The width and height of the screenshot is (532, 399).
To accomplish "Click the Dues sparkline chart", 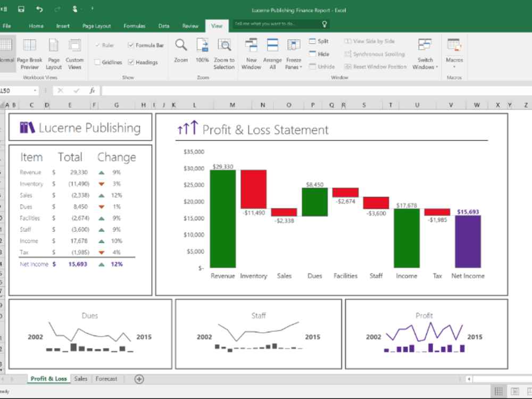I will (90, 336).
